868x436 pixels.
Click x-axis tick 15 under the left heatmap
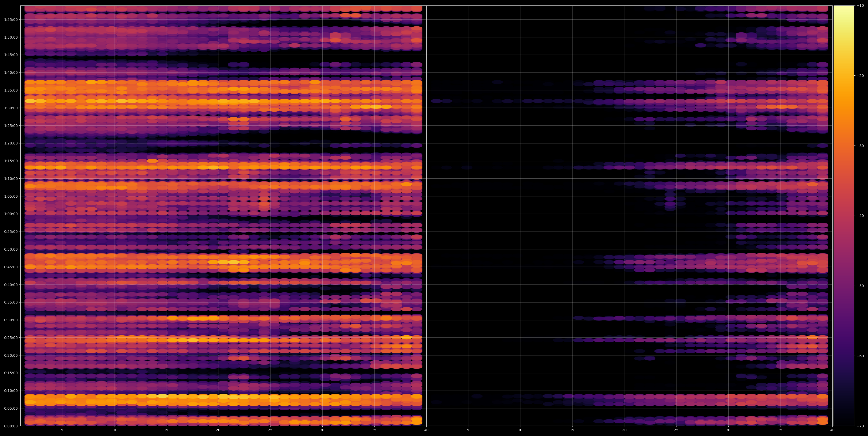[x=166, y=430]
